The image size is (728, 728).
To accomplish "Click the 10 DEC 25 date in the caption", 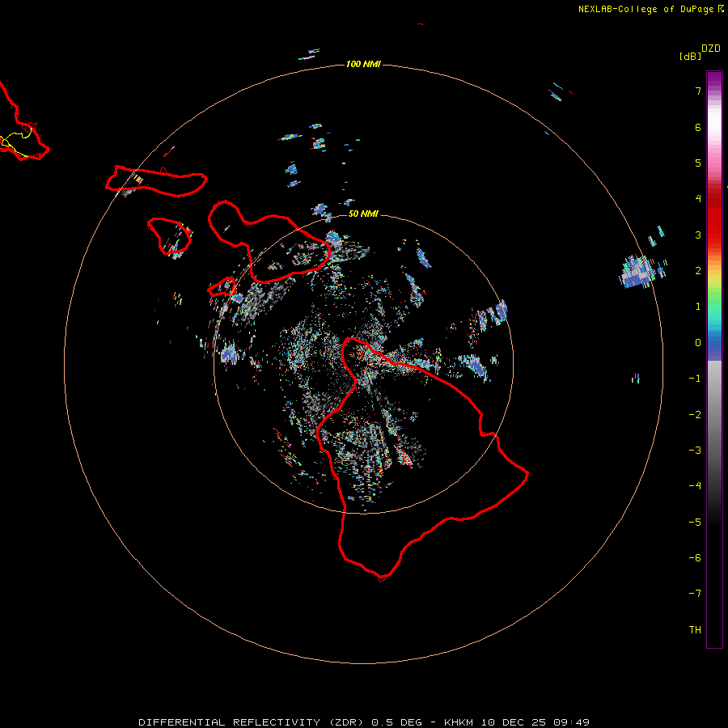I will [514, 722].
